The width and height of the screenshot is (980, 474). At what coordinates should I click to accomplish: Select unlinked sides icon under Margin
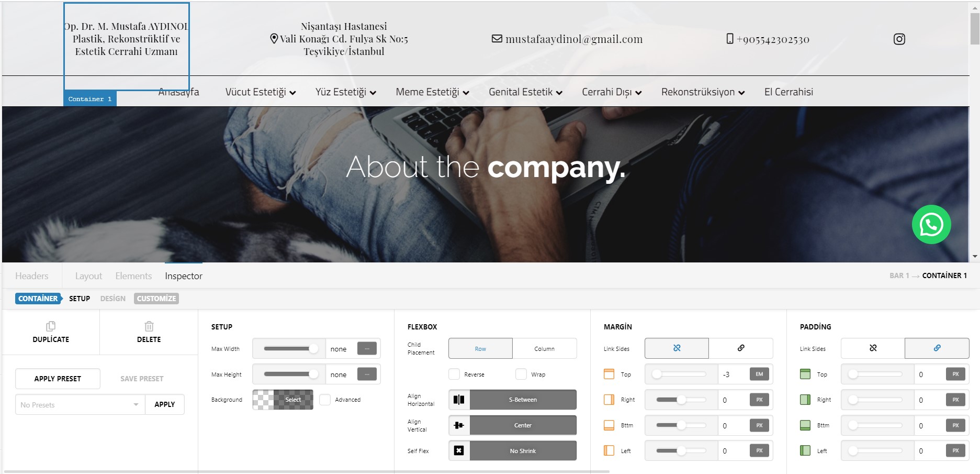pyautogui.click(x=677, y=348)
